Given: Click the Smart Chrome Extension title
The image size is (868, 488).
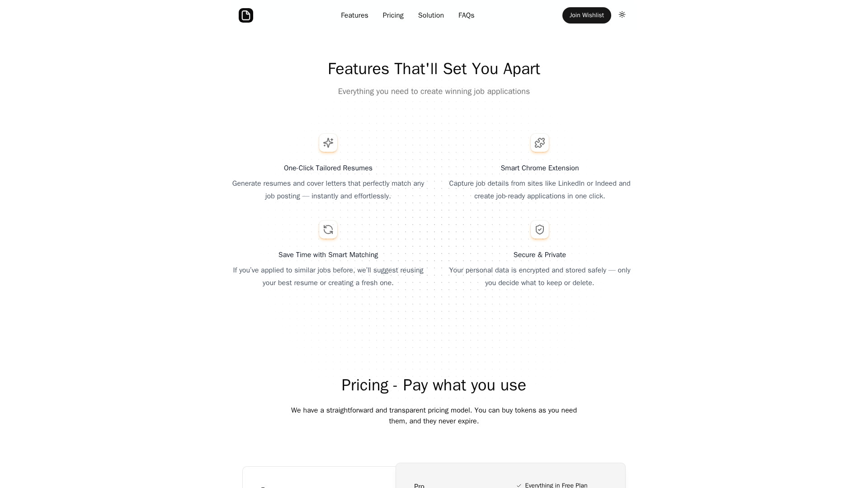Looking at the screenshot, I should tap(540, 168).
